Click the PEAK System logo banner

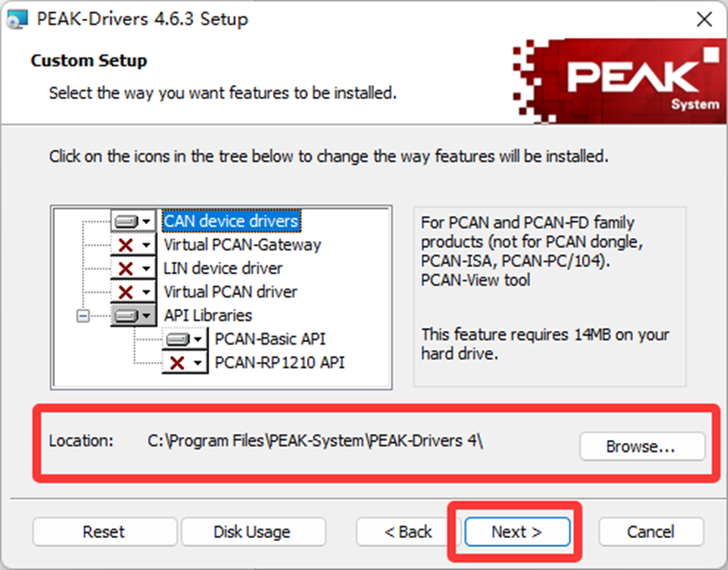[x=619, y=81]
